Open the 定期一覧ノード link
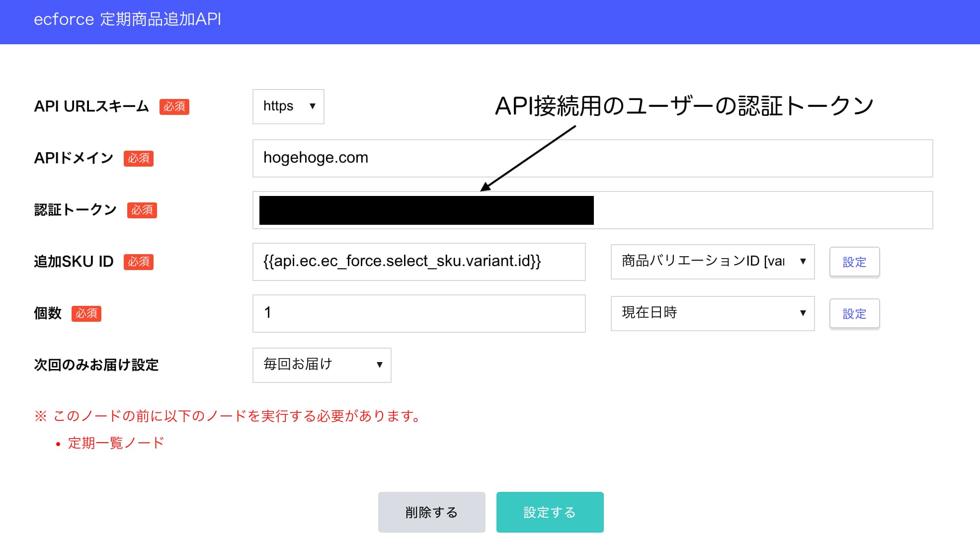The width and height of the screenshot is (980, 560). coord(115,442)
